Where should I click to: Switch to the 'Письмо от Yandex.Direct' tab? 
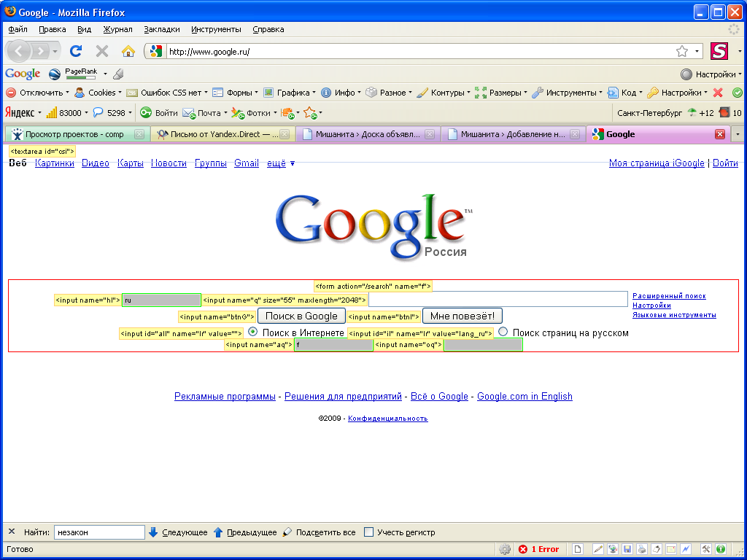pyautogui.click(x=222, y=134)
